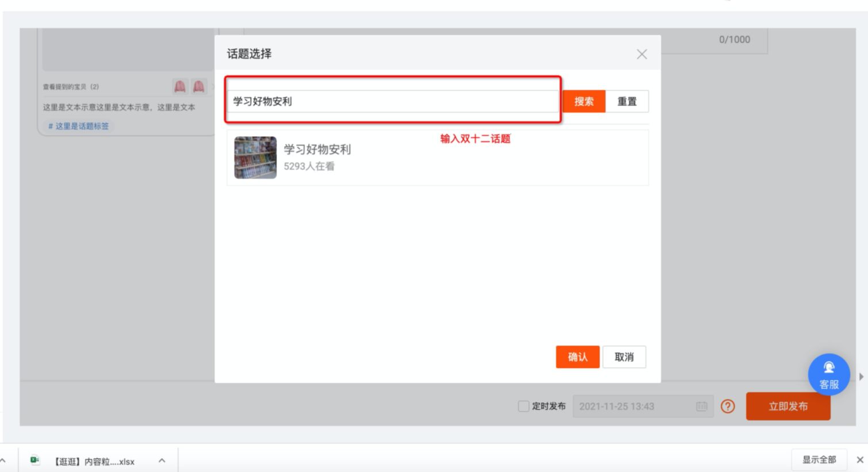
Task: Close the downloads bar with X
Action: point(860,460)
